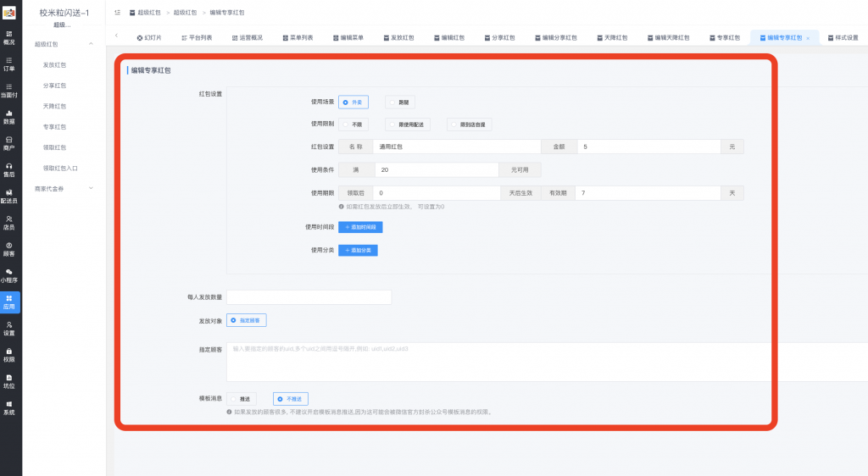Focus the 每人发放数量 input field
The height and width of the screenshot is (476, 868).
coord(309,297)
